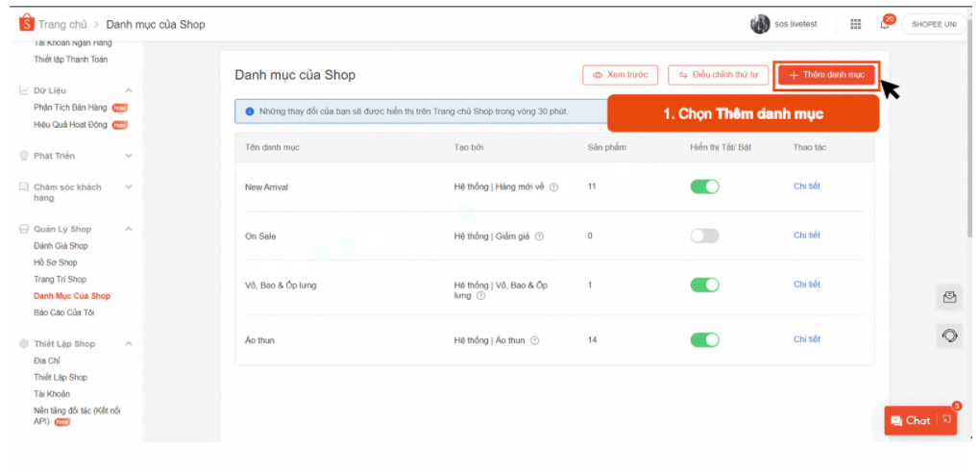This screenshot has width=980, height=472.
Task: Click the Shopee logo in header
Action: click(27, 24)
